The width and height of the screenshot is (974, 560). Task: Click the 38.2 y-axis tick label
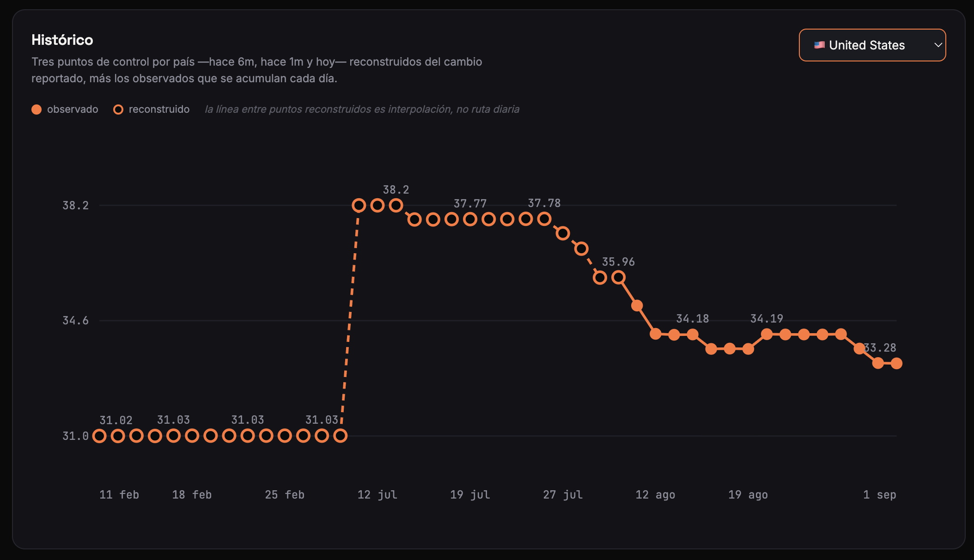[x=75, y=206]
